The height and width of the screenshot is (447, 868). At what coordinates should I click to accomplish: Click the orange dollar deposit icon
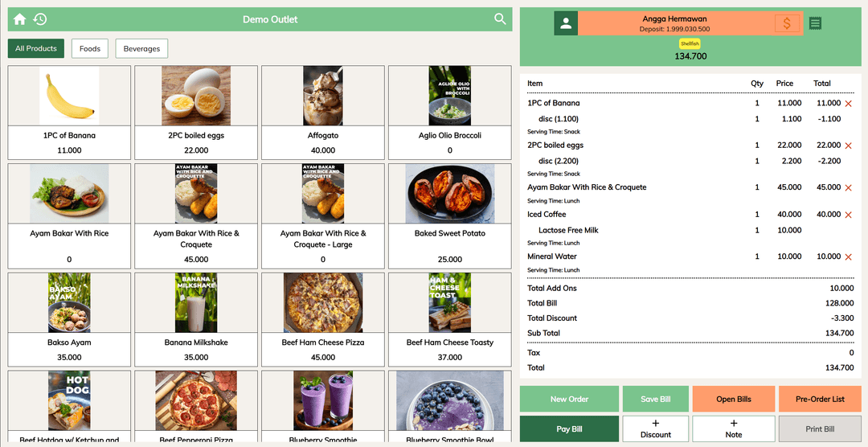[787, 23]
